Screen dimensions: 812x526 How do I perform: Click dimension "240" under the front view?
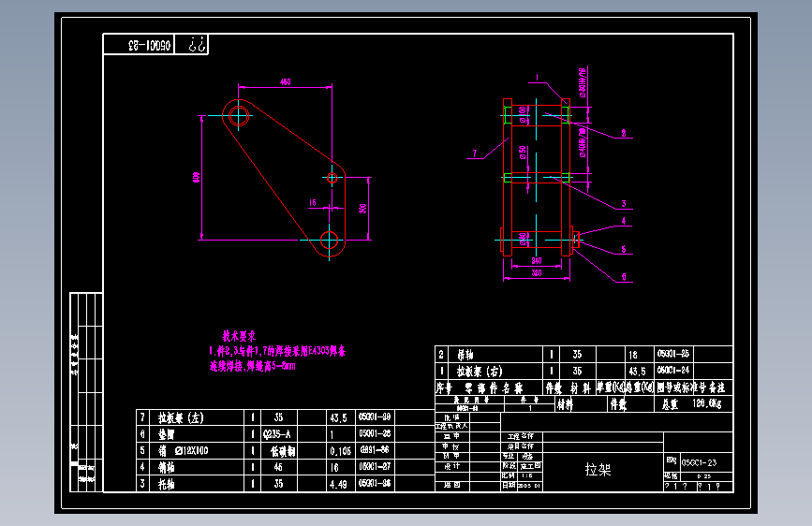(537, 261)
